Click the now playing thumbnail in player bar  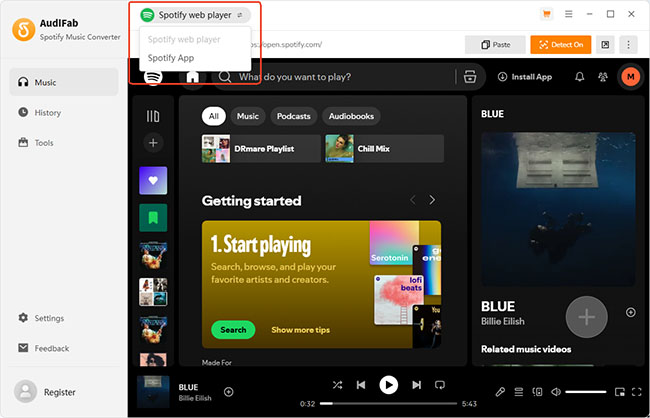[x=153, y=392]
